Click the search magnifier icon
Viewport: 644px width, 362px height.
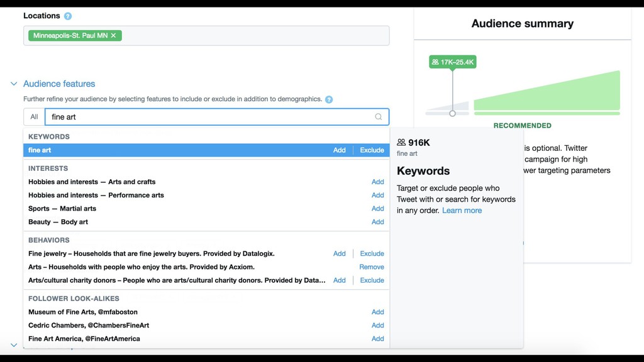pyautogui.click(x=379, y=117)
